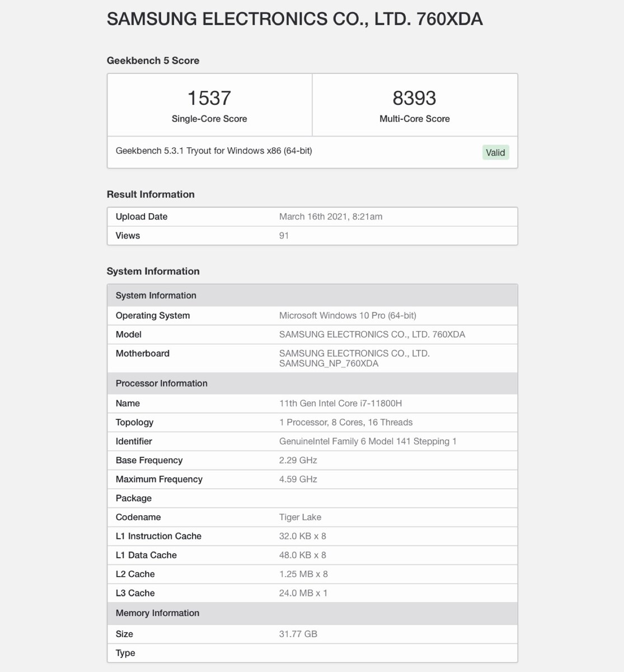Select the 8393 Multi-Core Score value

pos(414,99)
